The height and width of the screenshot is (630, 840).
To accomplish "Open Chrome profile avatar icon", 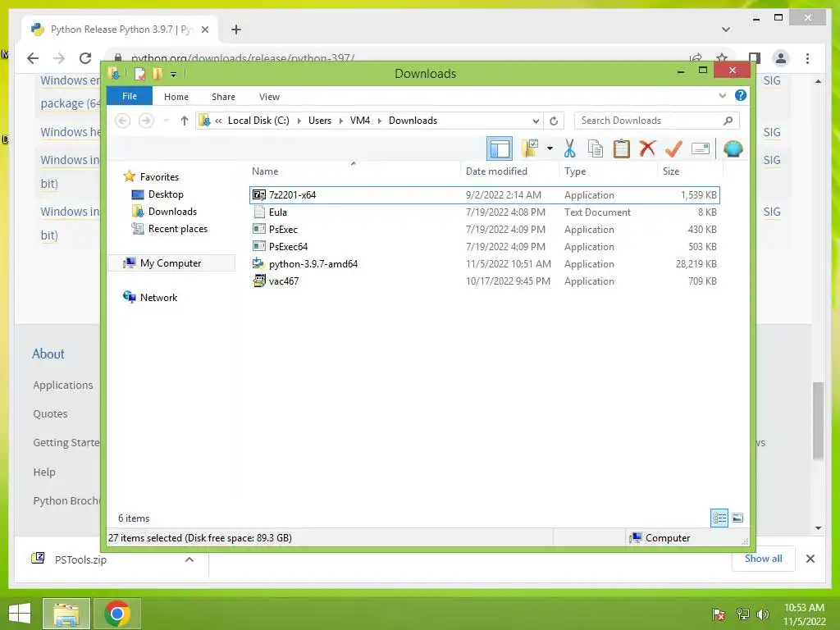I will [x=781, y=58].
